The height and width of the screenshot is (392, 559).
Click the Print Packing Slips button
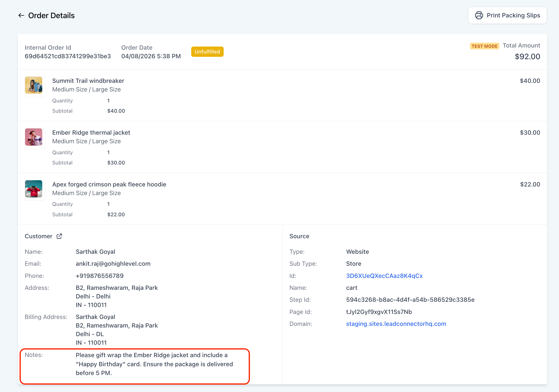(x=507, y=15)
